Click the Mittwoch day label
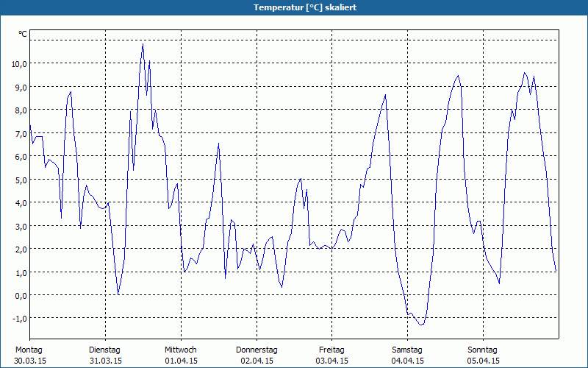 [x=180, y=350]
